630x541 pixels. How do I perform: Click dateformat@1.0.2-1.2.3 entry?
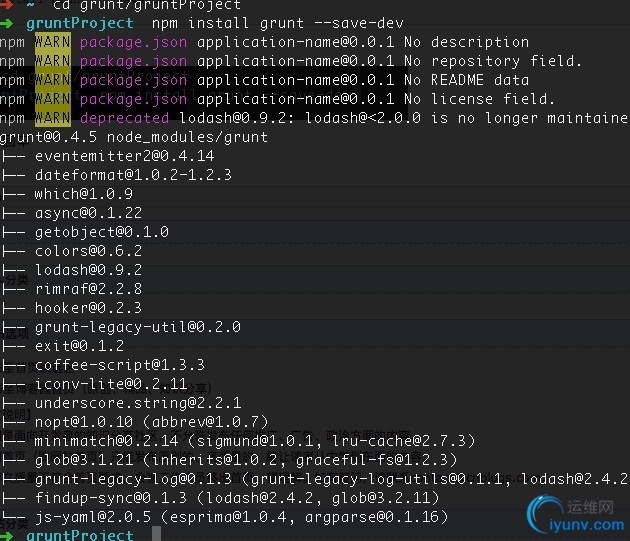[133, 175]
